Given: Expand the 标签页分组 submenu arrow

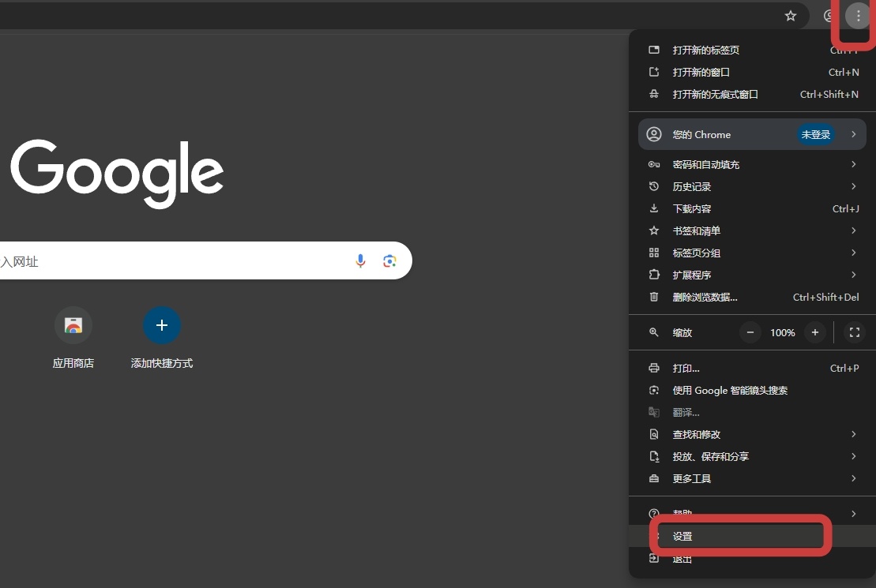Looking at the screenshot, I should click(x=853, y=253).
